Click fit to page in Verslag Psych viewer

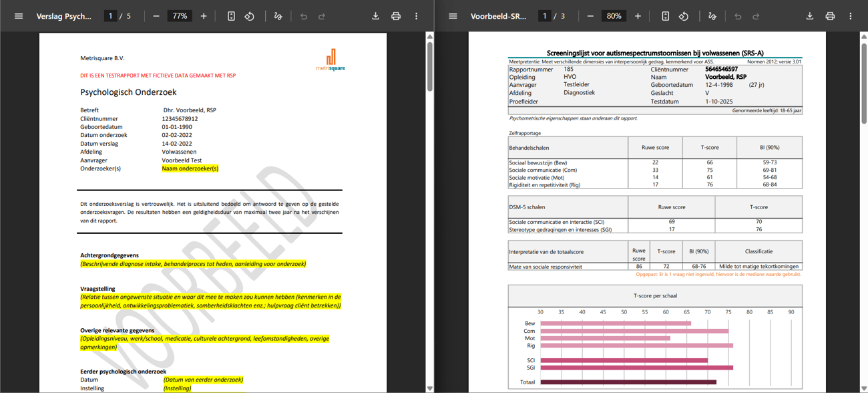click(231, 16)
